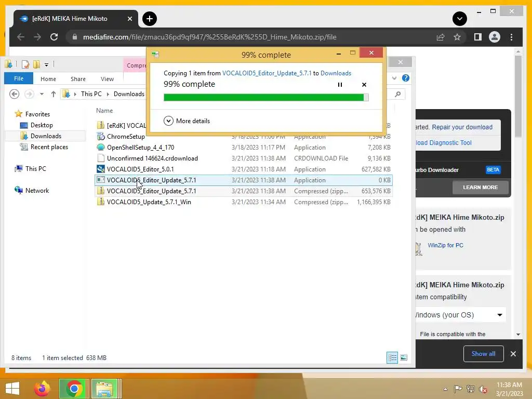The image size is (532, 399).
Task: Switch to Large icons view in status bar
Action: pyautogui.click(x=403, y=357)
